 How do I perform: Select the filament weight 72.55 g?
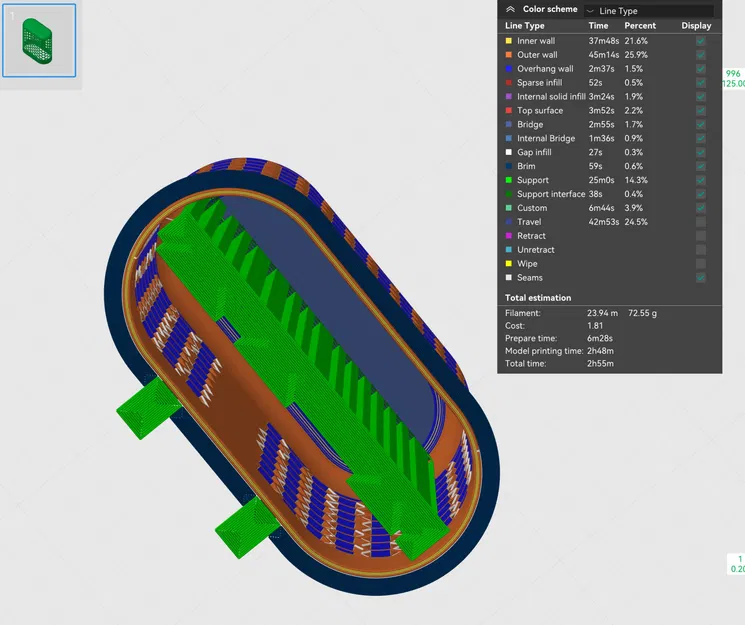642,313
